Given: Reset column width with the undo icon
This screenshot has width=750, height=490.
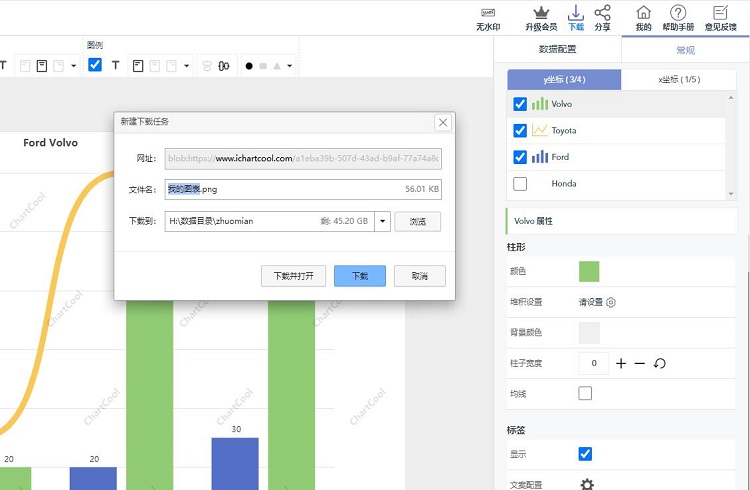Looking at the screenshot, I should coord(659,363).
